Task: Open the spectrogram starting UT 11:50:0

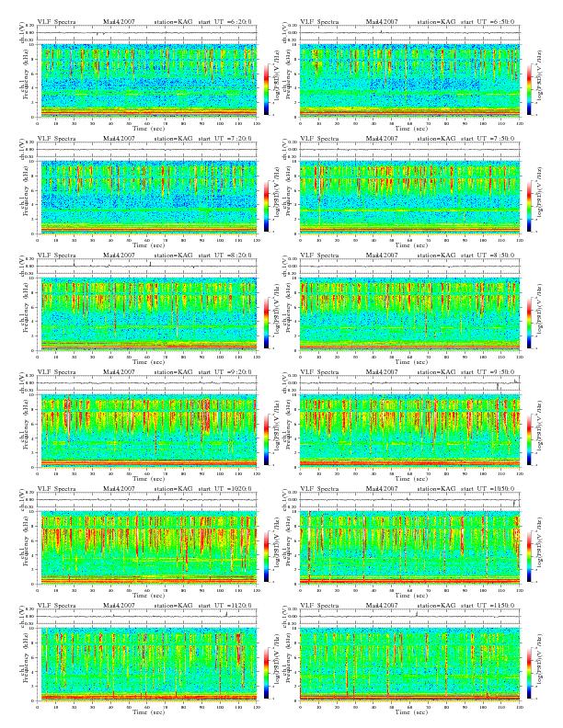Action: click(x=409, y=665)
